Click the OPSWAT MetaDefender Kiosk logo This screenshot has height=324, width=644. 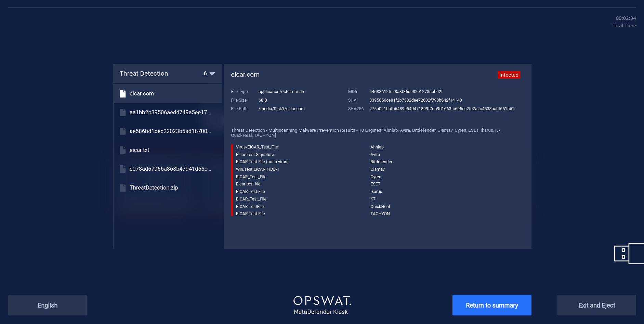pos(322,305)
